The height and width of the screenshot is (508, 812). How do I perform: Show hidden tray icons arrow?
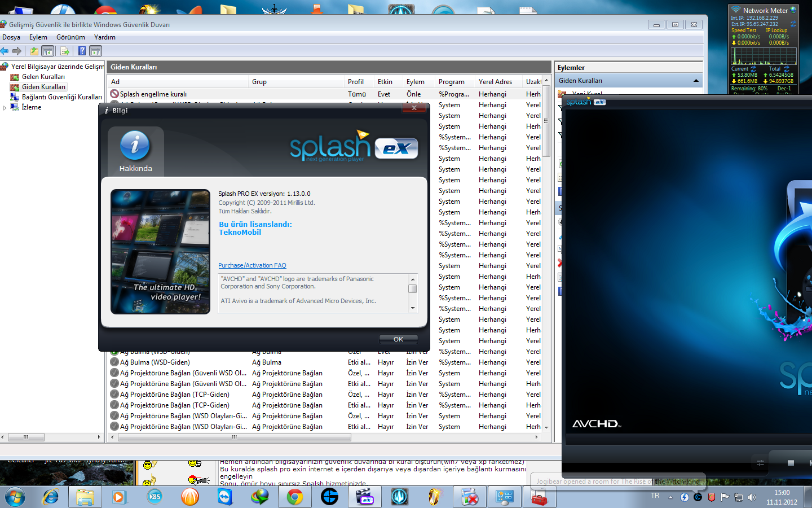(x=670, y=497)
